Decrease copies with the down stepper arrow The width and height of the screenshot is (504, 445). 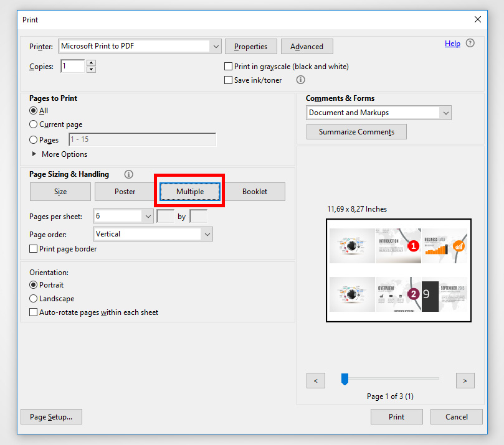pyautogui.click(x=92, y=69)
